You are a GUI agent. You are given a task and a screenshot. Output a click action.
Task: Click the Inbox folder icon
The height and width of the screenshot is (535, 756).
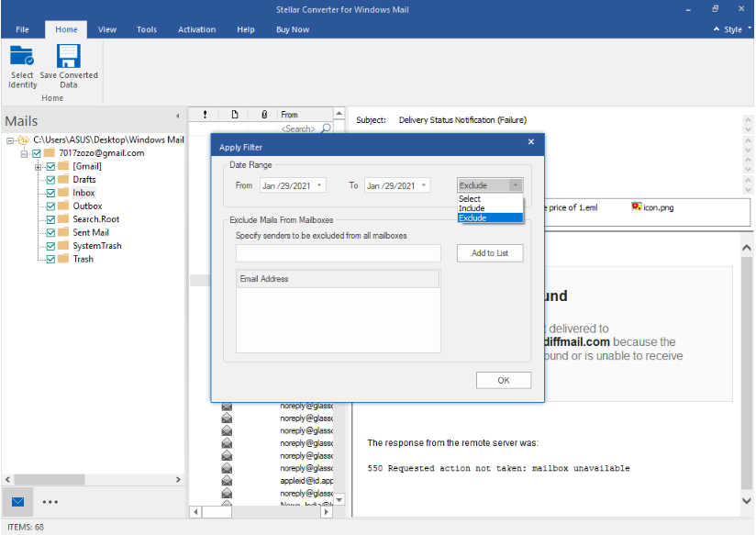pyautogui.click(x=63, y=193)
